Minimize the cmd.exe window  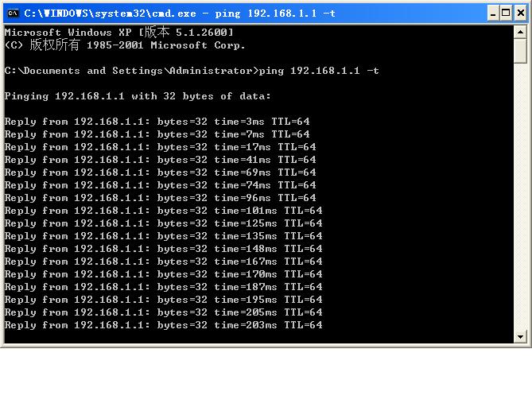click(x=493, y=14)
